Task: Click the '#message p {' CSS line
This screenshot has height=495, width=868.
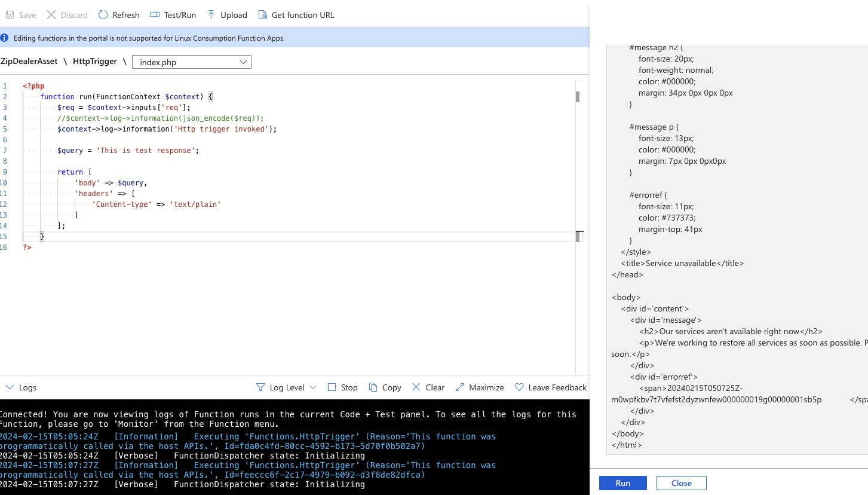Action: tap(654, 127)
